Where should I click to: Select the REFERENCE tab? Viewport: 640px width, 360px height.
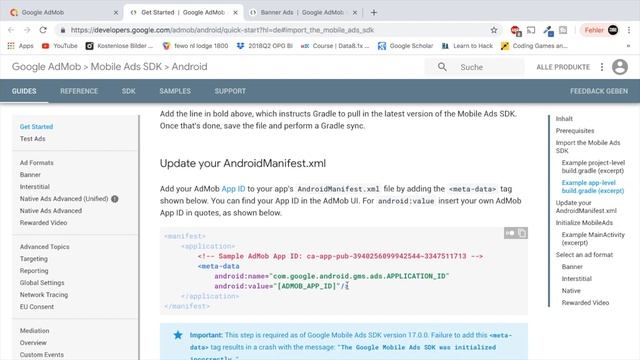(x=79, y=91)
